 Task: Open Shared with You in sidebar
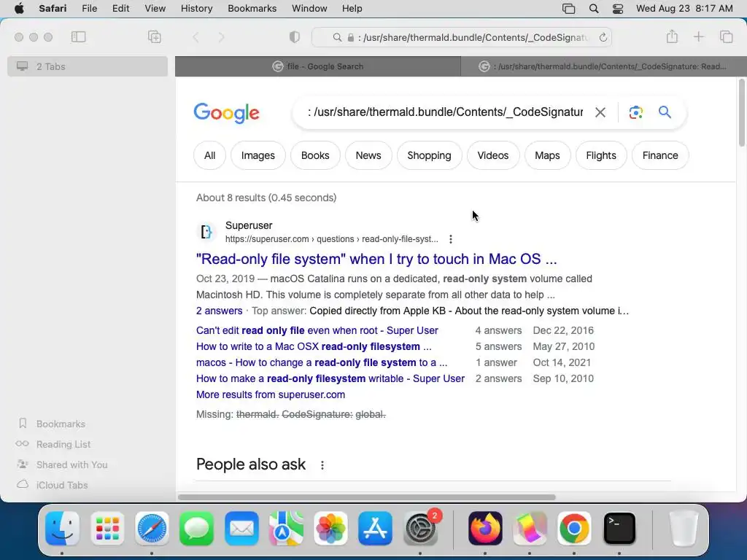[x=72, y=464]
